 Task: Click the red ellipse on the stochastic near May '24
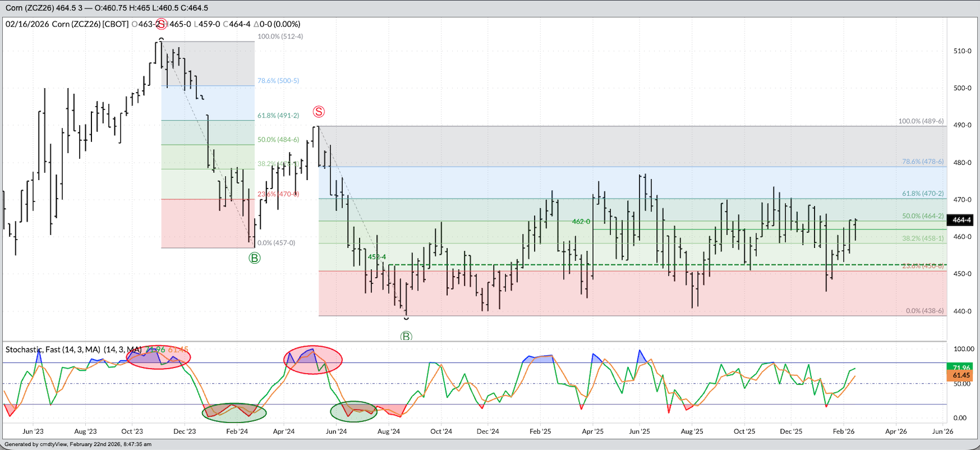tap(313, 360)
